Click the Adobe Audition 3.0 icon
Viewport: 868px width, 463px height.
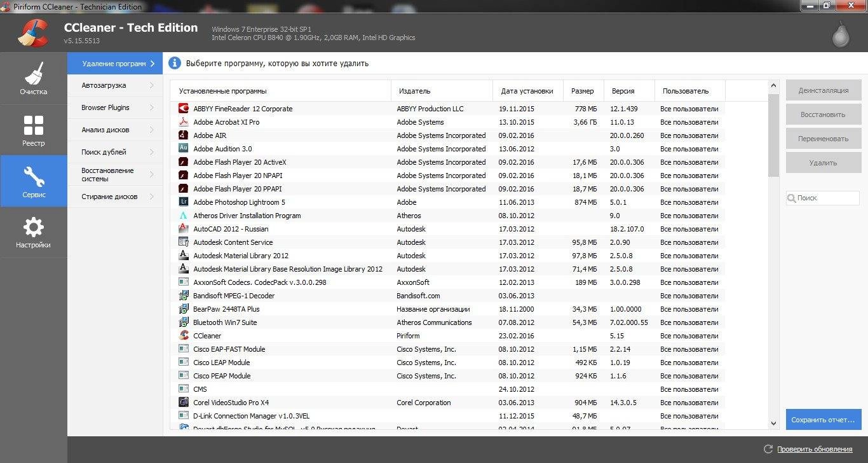184,148
